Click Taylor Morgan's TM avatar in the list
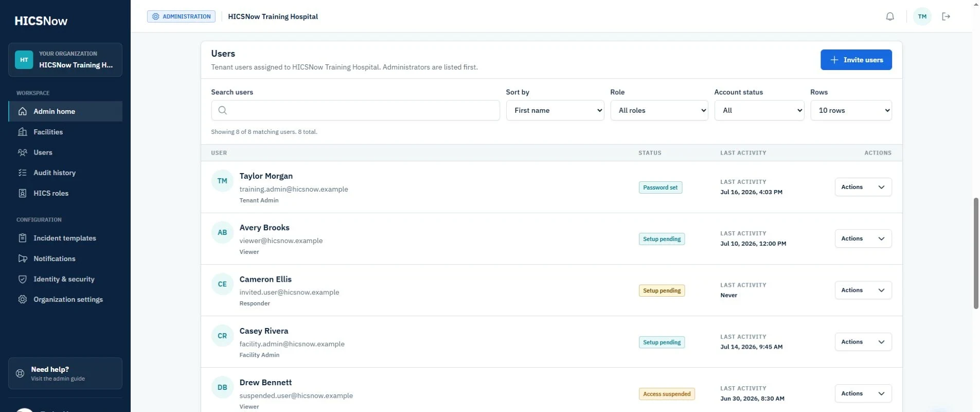This screenshot has width=980, height=412. pos(222,181)
